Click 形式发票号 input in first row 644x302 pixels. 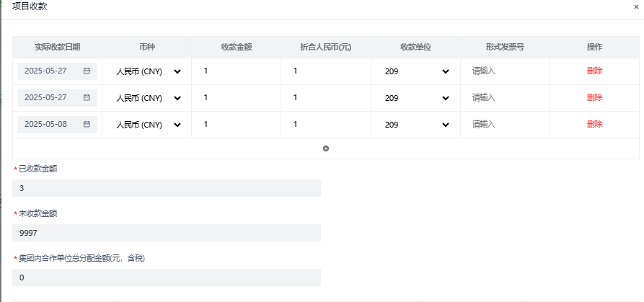(505, 71)
